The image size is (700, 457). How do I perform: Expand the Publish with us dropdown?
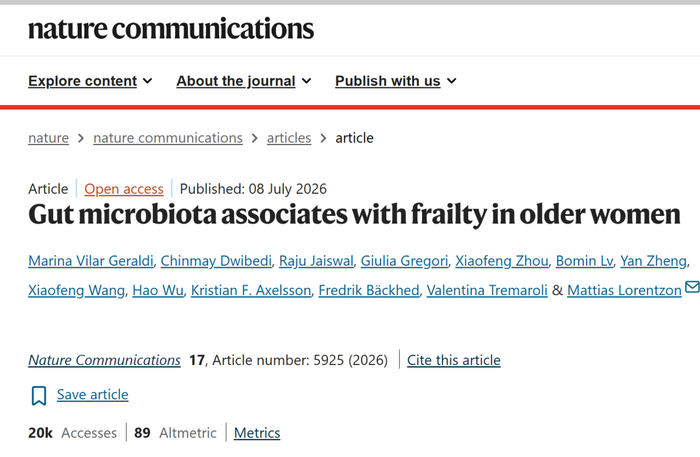coord(396,81)
